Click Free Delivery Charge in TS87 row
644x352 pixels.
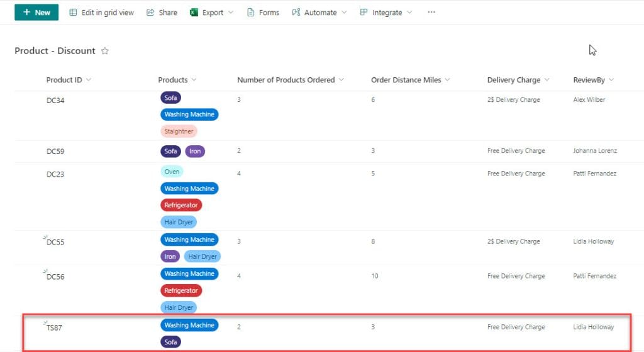pos(516,327)
